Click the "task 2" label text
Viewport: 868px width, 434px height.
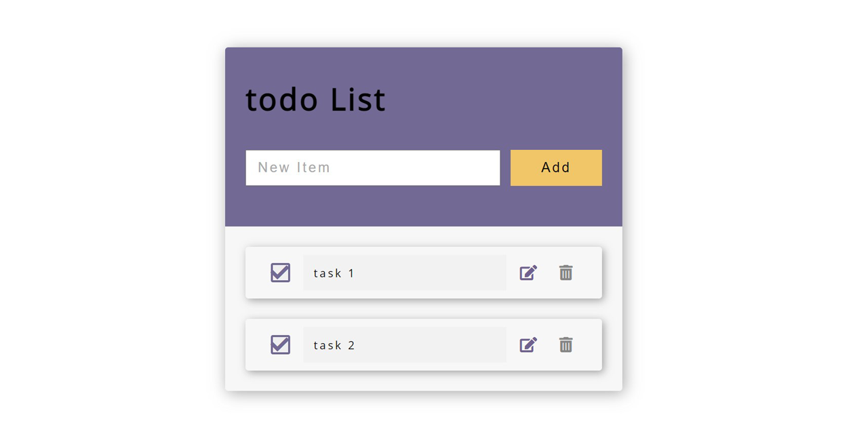334,345
